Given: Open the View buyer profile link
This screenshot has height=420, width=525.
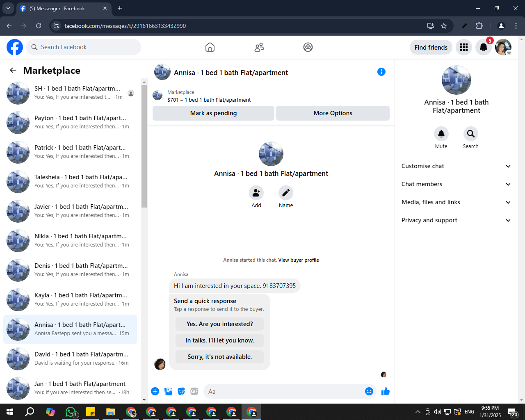Looking at the screenshot, I should [299, 260].
